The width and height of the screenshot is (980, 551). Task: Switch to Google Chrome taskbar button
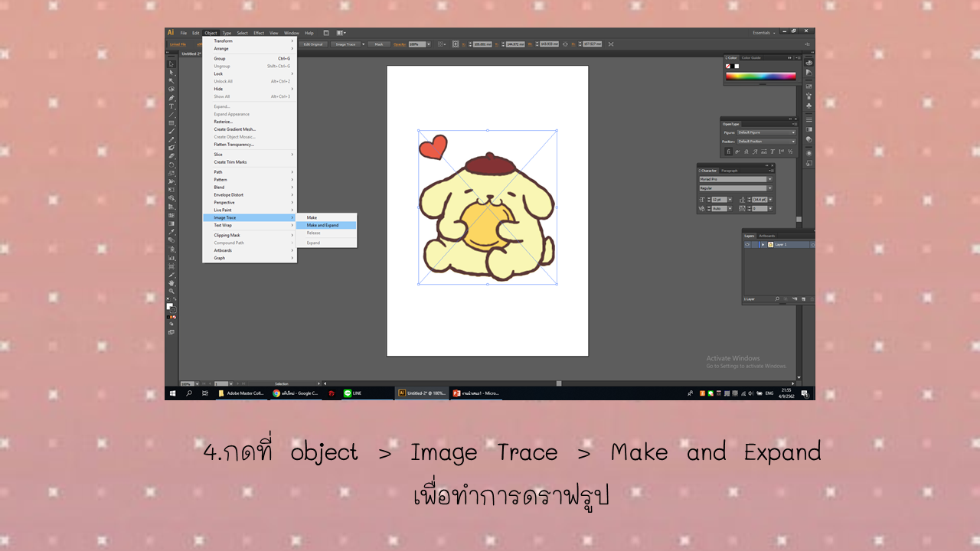(295, 393)
